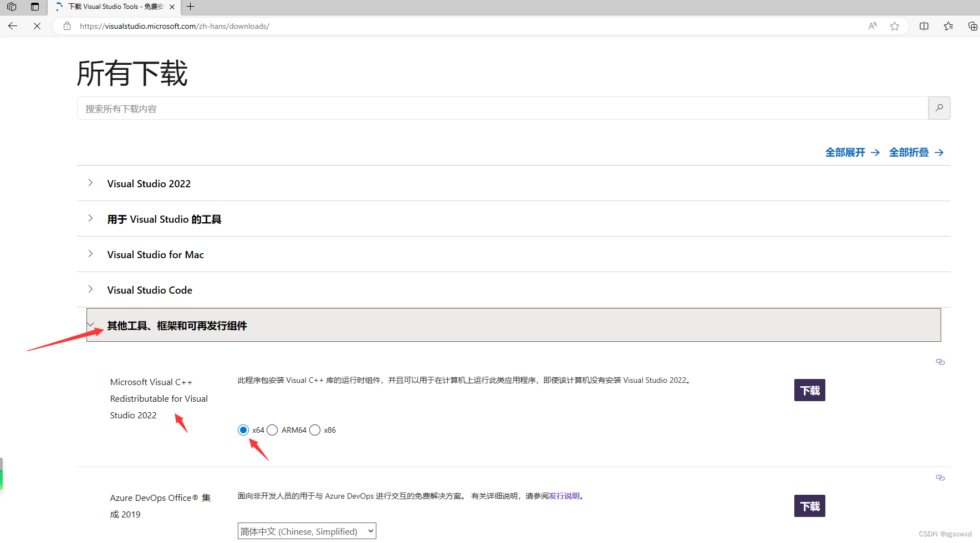980x543 pixels.
Task: Go back to previous page
Action: [x=13, y=26]
